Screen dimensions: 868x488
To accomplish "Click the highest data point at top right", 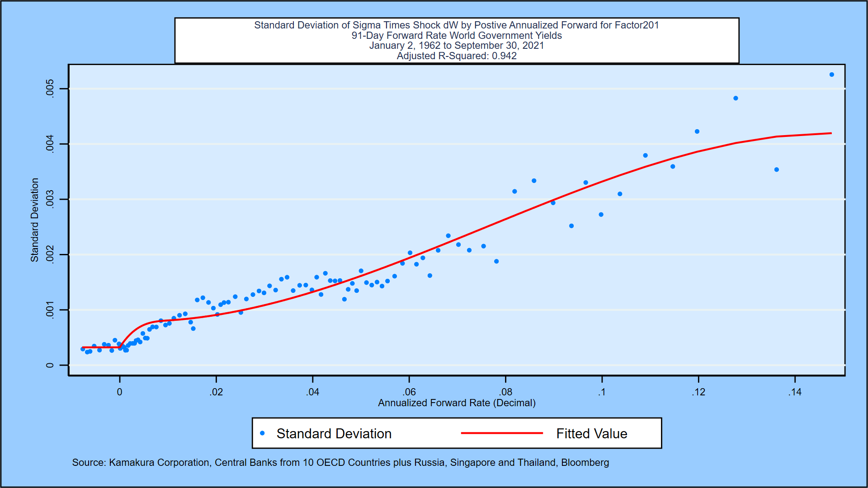I will coord(832,75).
